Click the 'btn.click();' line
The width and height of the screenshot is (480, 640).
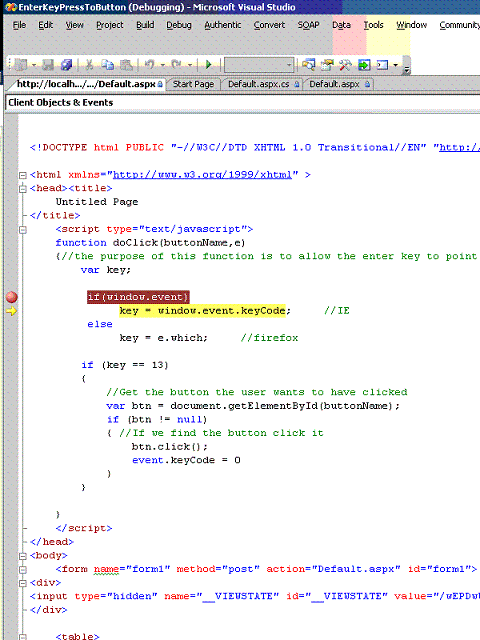point(169,447)
